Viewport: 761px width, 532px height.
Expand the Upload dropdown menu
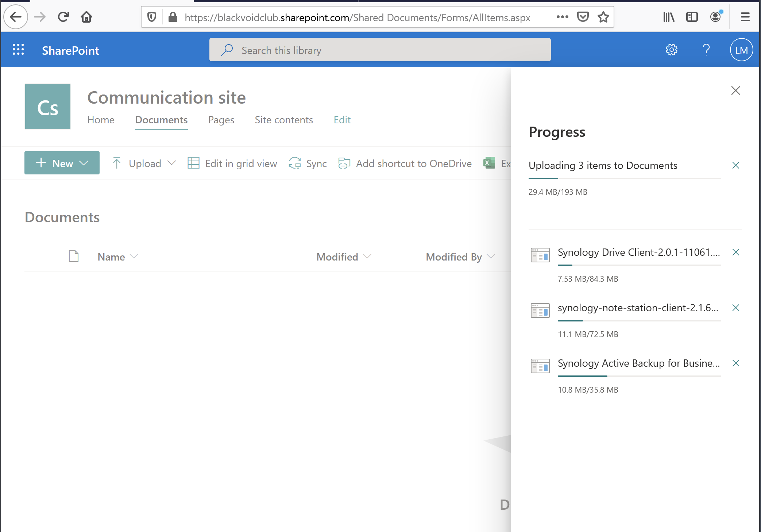(x=172, y=163)
